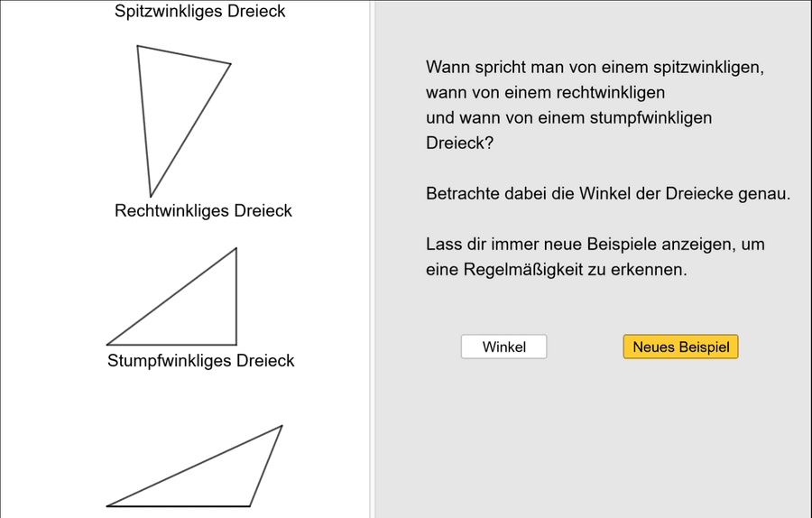This screenshot has height=518, width=812.
Task: Click the right-angle corner of the right triangle
Action: point(236,344)
